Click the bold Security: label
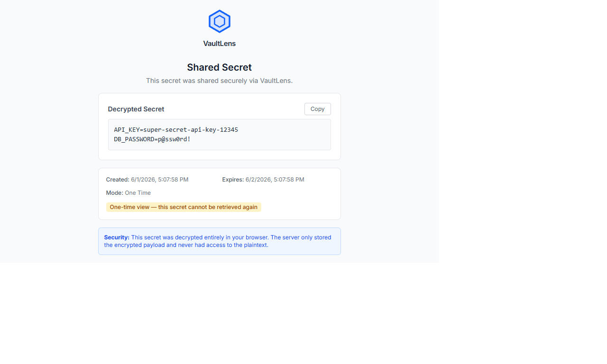This screenshot has width=607, height=364. pyautogui.click(x=117, y=237)
